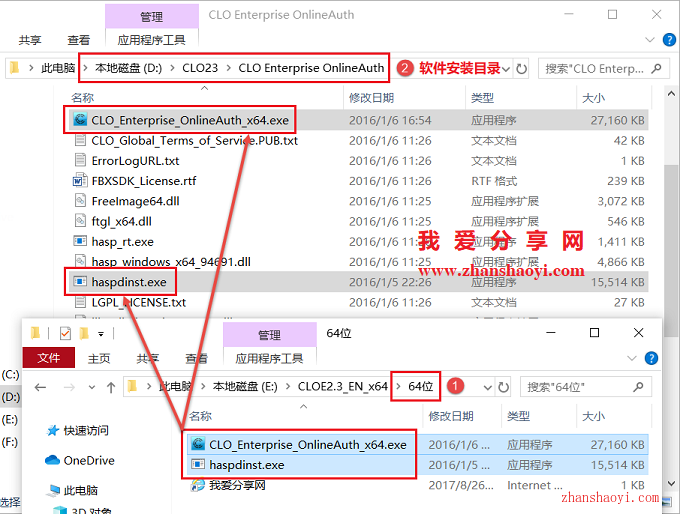Screen dimensions: 680x514
Task: Select the (F:) drive in left pane
Action: [x=10, y=442]
